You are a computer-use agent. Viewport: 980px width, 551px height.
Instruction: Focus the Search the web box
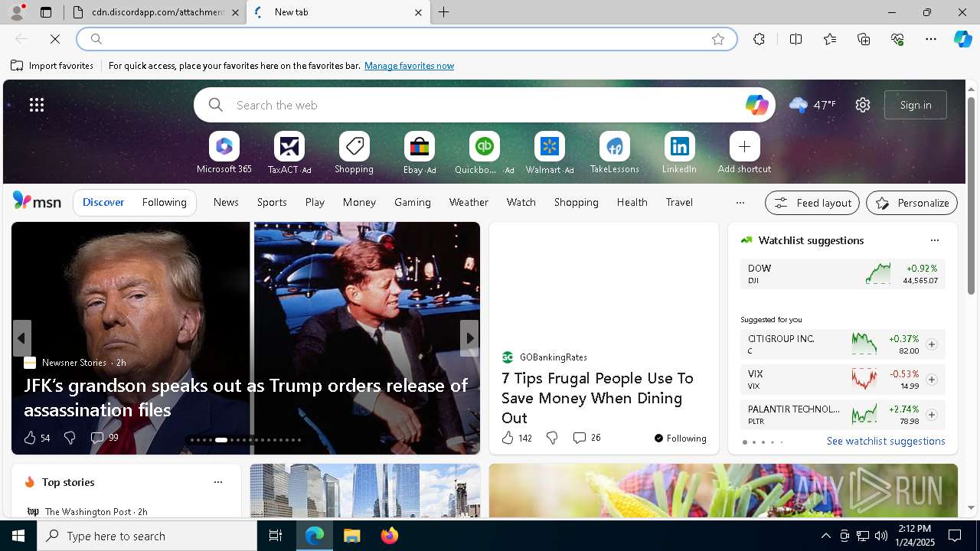(x=484, y=105)
